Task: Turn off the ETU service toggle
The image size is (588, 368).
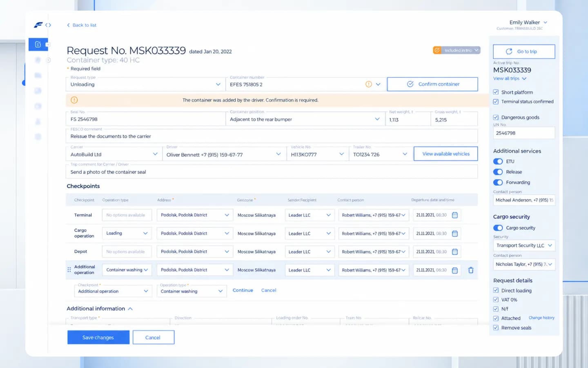Action: tap(498, 162)
